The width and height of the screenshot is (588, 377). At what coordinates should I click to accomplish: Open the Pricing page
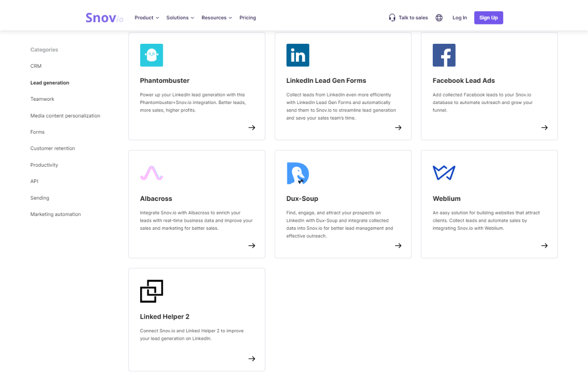[x=248, y=18]
